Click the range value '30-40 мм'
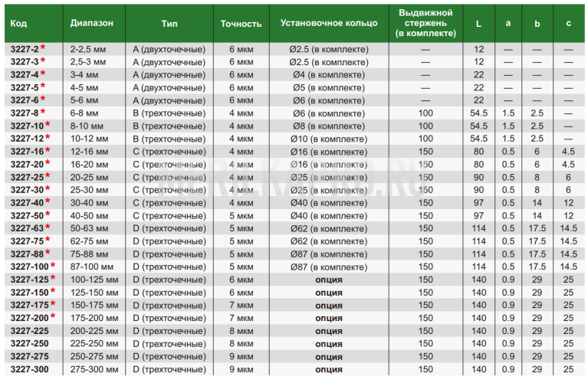This screenshot has height=383, width=588. point(89,203)
